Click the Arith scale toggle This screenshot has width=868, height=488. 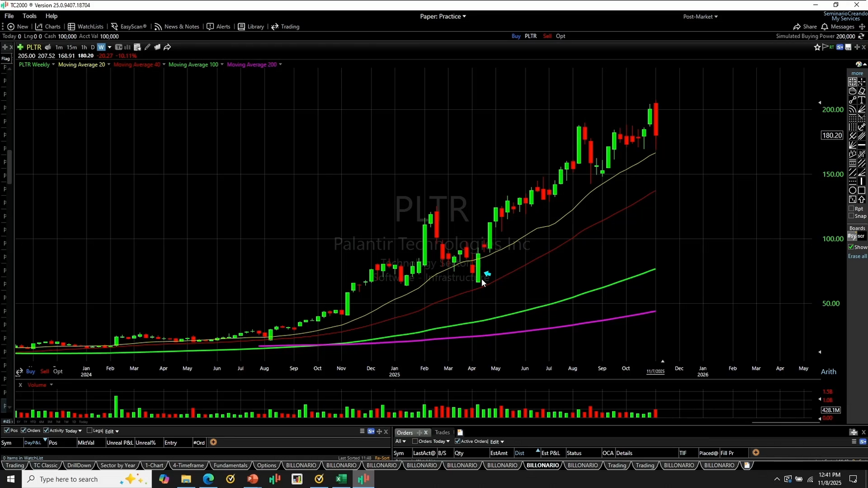coord(828,372)
